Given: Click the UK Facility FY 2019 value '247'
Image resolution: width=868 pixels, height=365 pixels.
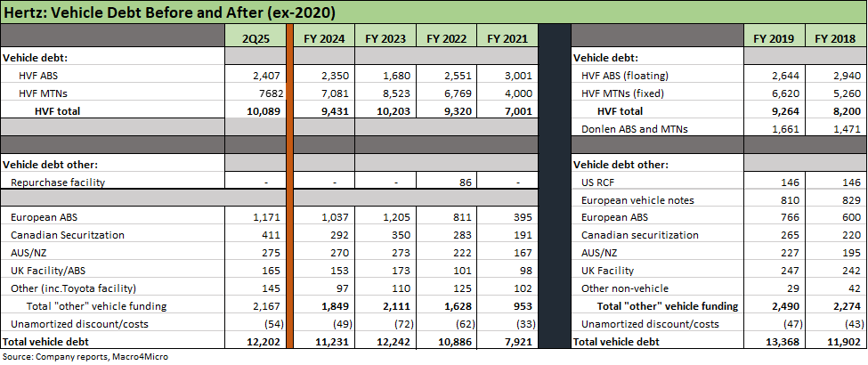Looking at the screenshot, I should click(x=790, y=271).
